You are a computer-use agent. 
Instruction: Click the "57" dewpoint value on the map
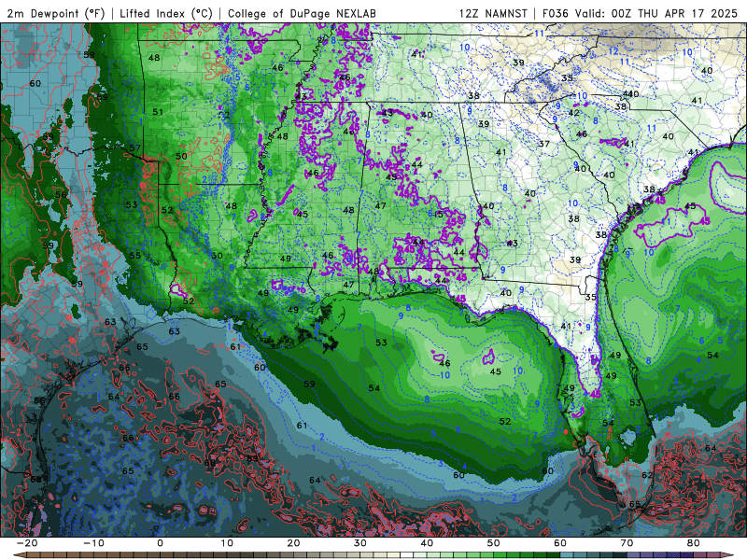[x=135, y=147]
